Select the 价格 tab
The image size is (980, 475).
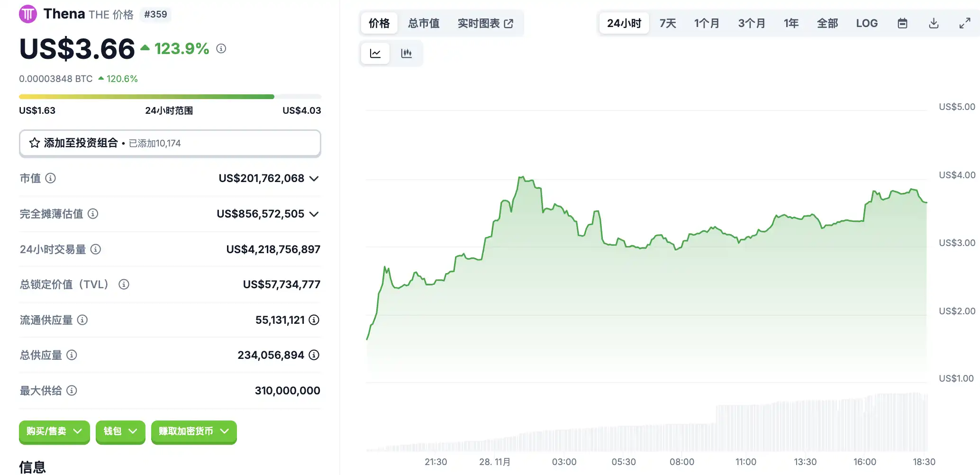click(x=379, y=23)
